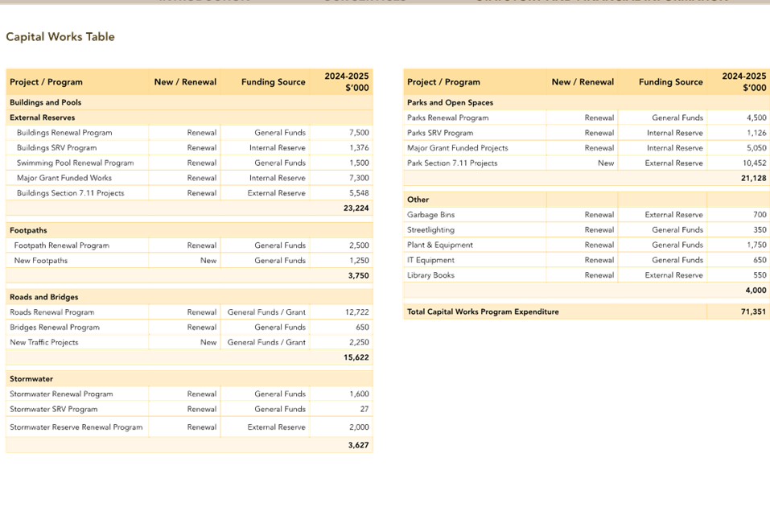This screenshot has height=532, width=770.
Task: Select the "Footpath Renewal Program" row label
Action: pyautogui.click(x=62, y=245)
